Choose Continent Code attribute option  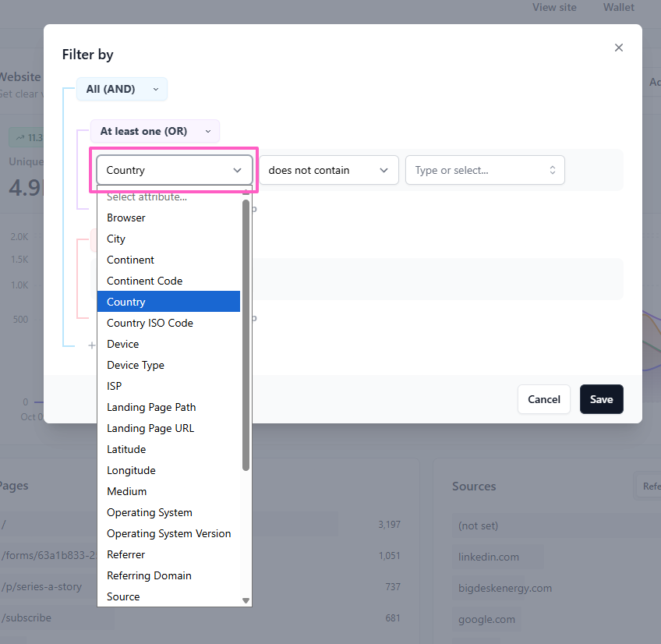[x=144, y=281]
